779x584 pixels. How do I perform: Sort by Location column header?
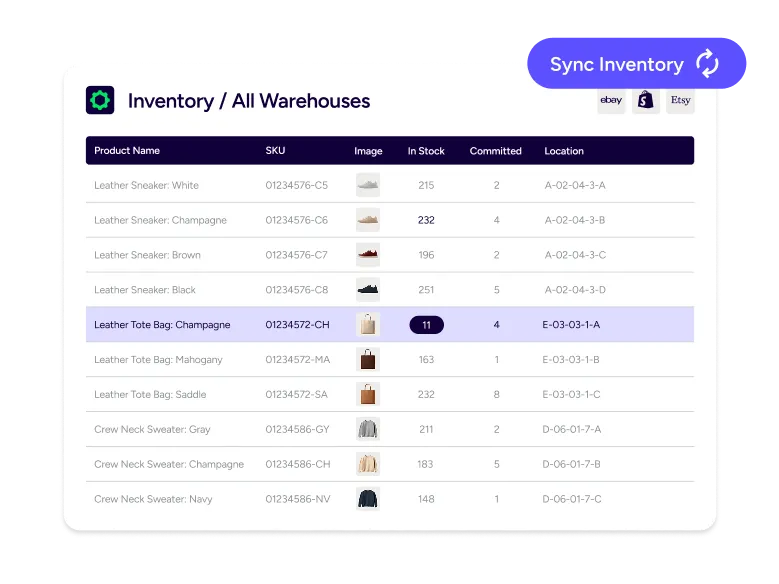[x=564, y=151]
